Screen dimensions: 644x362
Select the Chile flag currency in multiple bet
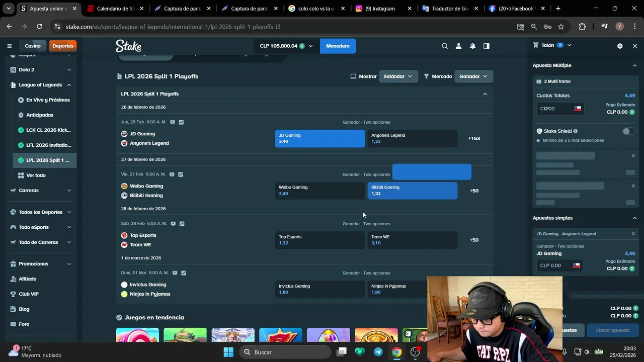[578, 109]
